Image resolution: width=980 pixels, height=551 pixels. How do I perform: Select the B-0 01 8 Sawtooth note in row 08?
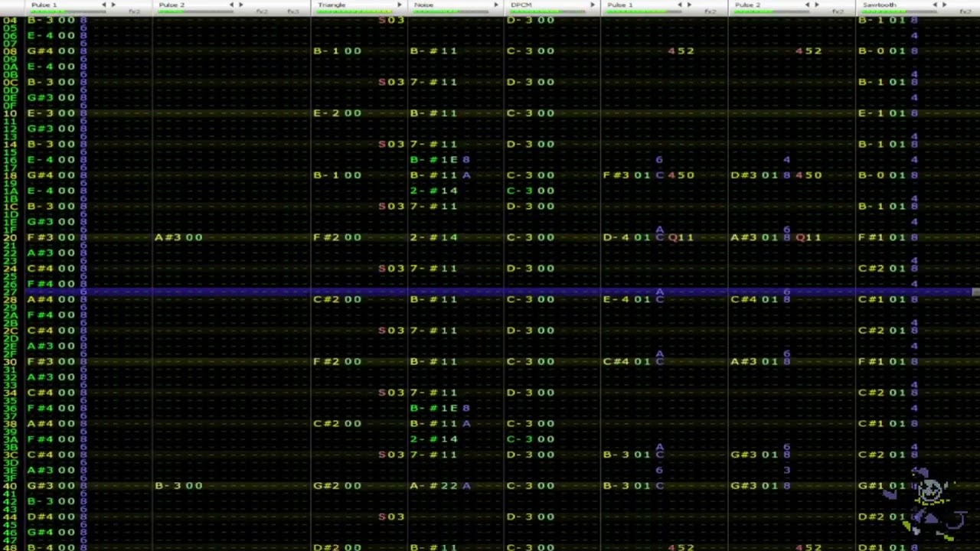888,51
